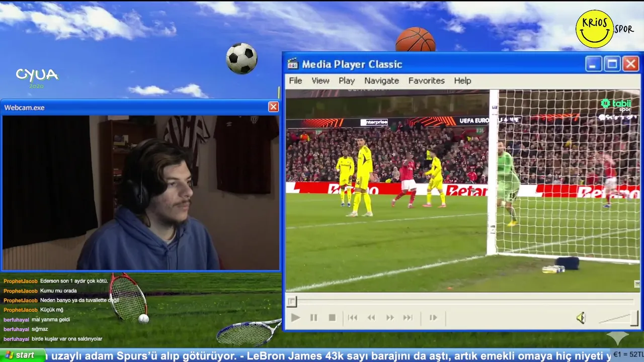Select chat message 'Neden banyo ya da tuvallette değil'
The image size is (644, 362).
point(79,300)
